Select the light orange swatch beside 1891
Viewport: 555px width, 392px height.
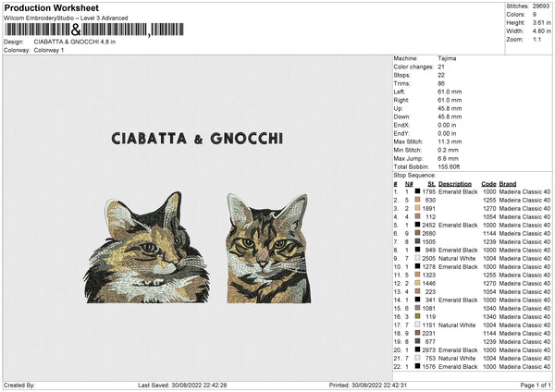(x=418, y=208)
